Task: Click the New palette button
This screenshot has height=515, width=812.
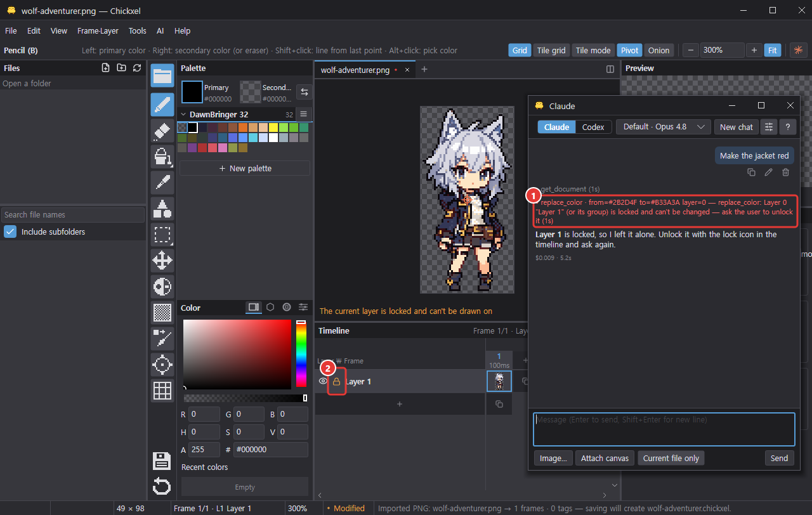Action: [x=245, y=168]
